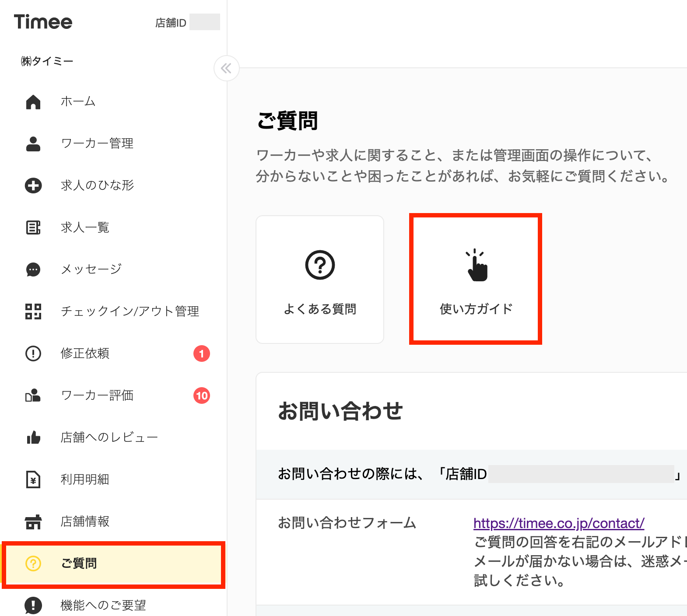
Task: Click the worker management person icon
Action: point(33,143)
